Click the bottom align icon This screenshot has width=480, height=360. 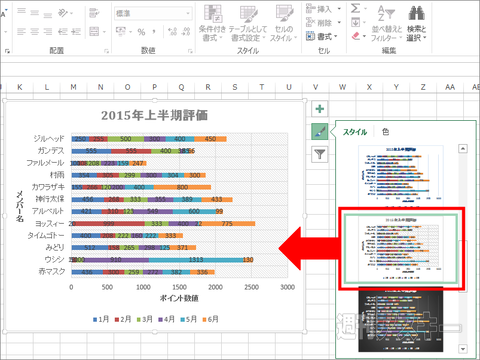pyautogui.click(x=48, y=14)
